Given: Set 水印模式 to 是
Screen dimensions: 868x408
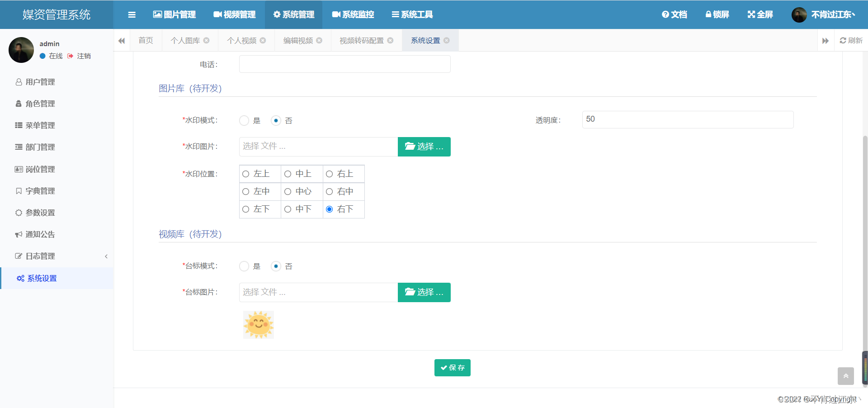Looking at the screenshot, I should [244, 120].
